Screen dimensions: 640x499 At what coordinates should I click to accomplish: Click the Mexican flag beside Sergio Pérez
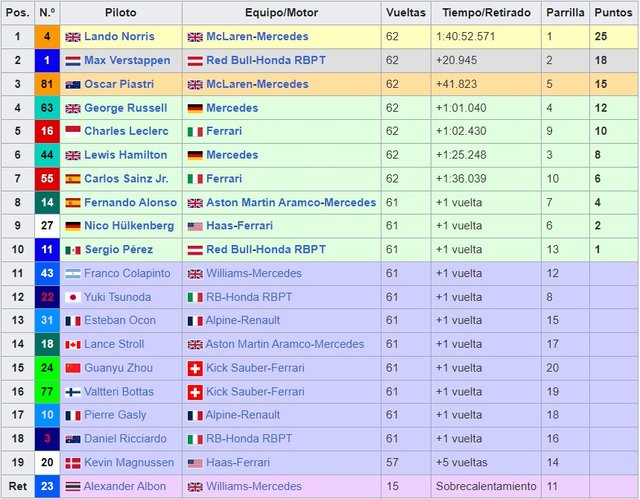[x=73, y=250]
